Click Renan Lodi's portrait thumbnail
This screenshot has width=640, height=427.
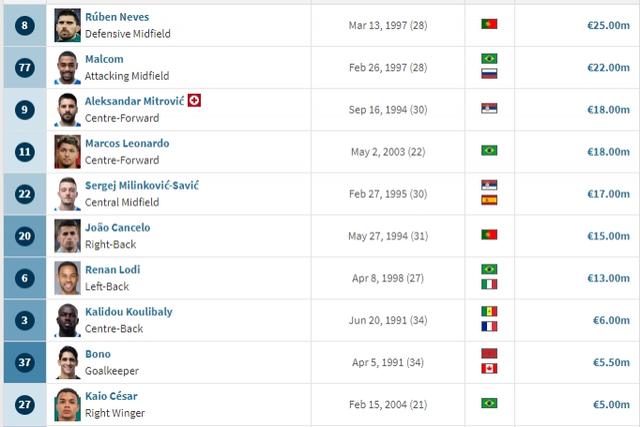[67, 278]
